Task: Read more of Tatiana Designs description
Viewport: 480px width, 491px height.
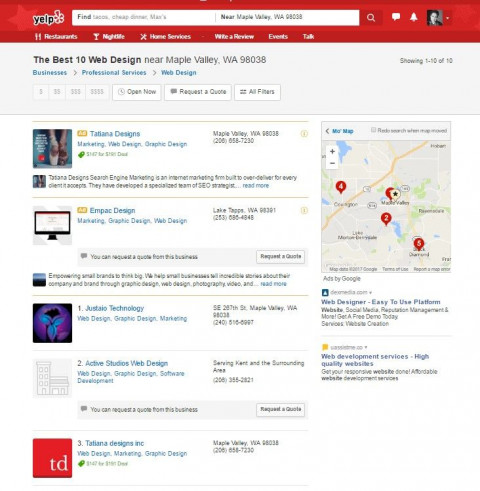Action: pyautogui.click(x=256, y=186)
